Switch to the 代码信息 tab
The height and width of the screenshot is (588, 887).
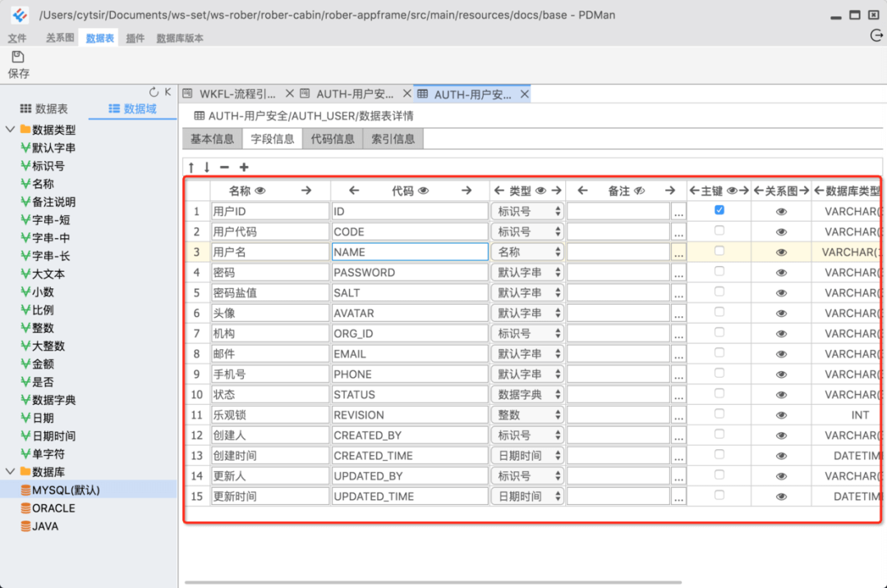coord(333,139)
